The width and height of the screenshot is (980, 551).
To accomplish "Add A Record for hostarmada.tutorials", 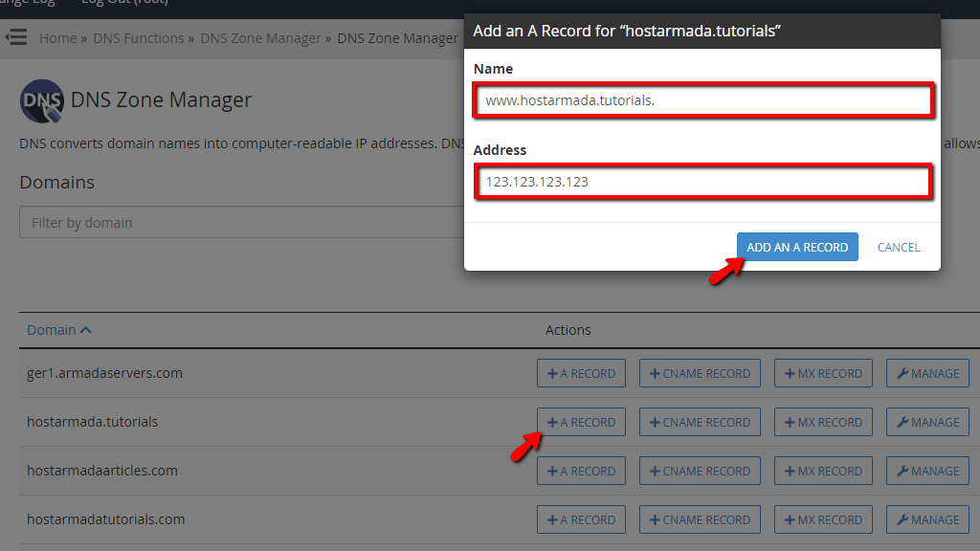I will pyautogui.click(x=581, y=422).
